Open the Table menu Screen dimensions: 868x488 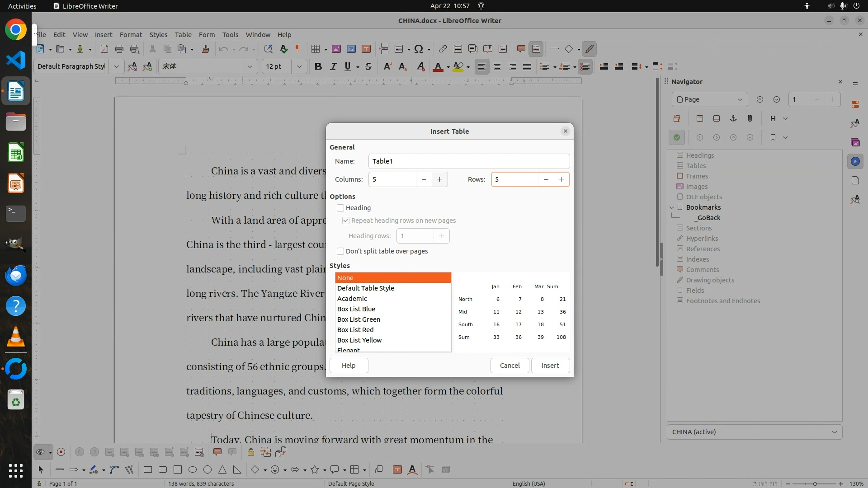[183, 34]
